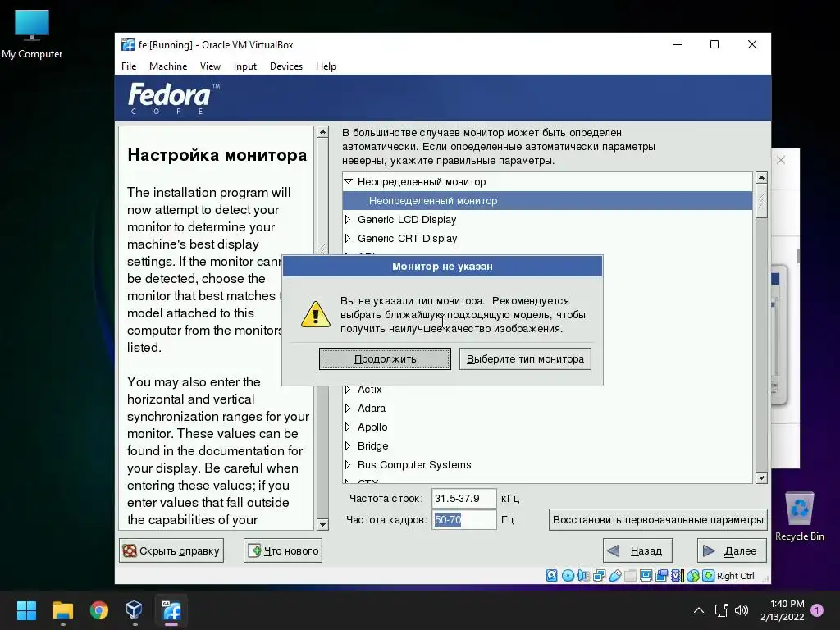The width and height of the screenshot is (840, 630).
Task: Open the View menu
Action: pos(210,66)
